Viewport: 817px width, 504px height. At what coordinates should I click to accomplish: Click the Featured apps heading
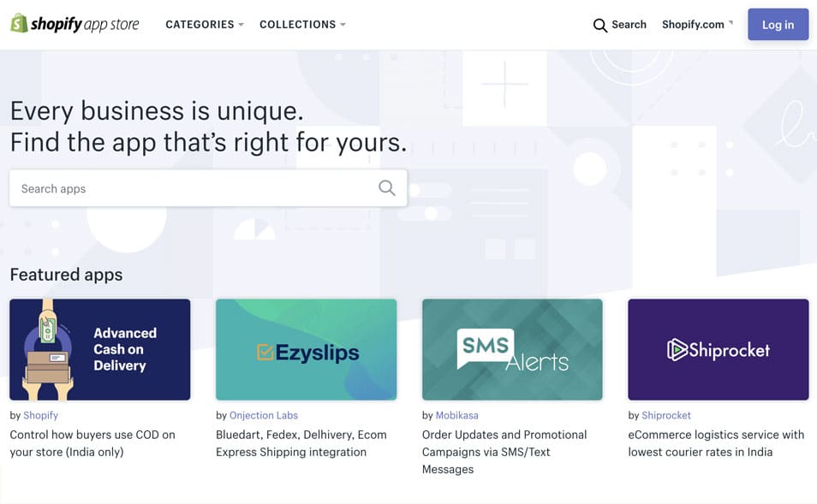(x=66, y=275)
